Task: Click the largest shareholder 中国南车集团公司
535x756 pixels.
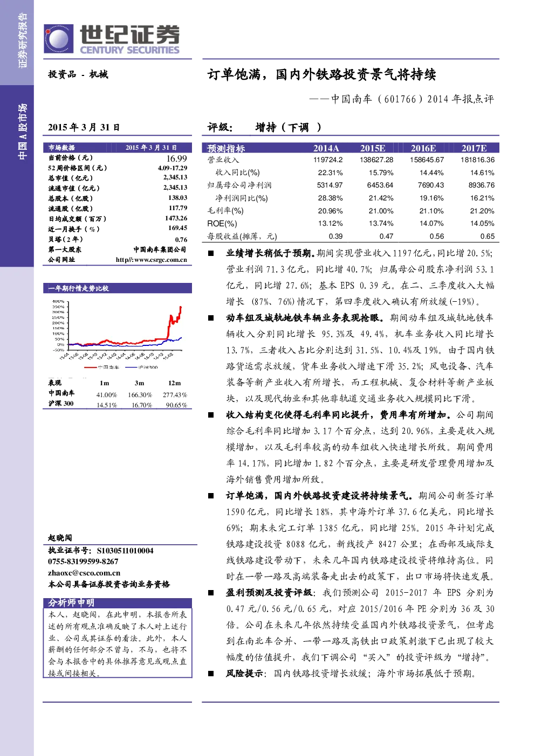Action: point(160,249)
